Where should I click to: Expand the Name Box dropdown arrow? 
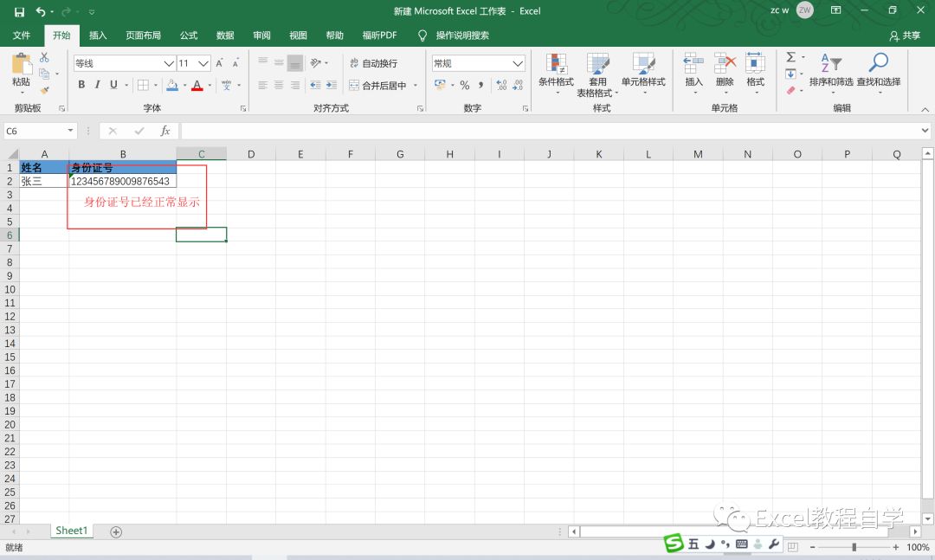click(x=70, y=131)
